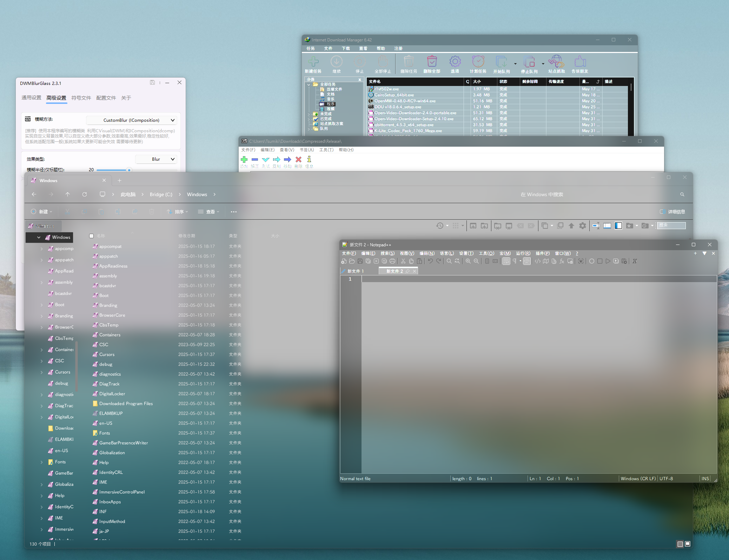The width and height of the screenshot is (729, 560).
Task: Click the 新建任务 icon in Download Manager
Action: (313, 62)
